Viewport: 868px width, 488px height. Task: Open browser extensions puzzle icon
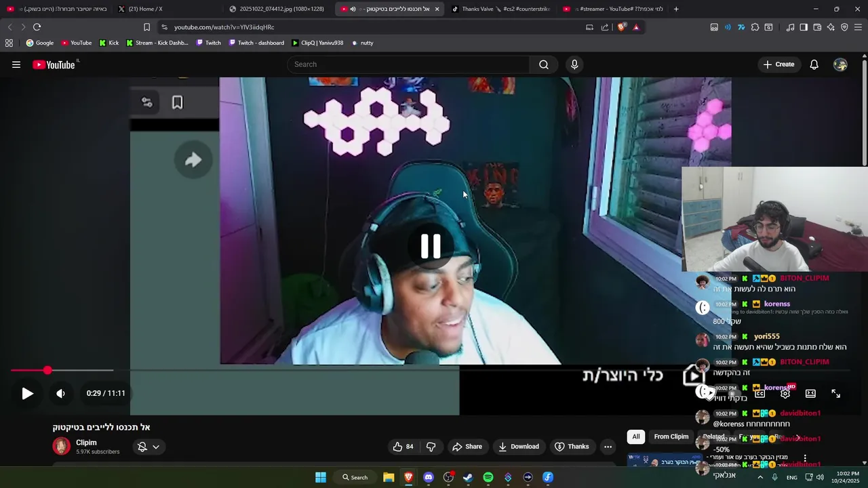point(755,27)
